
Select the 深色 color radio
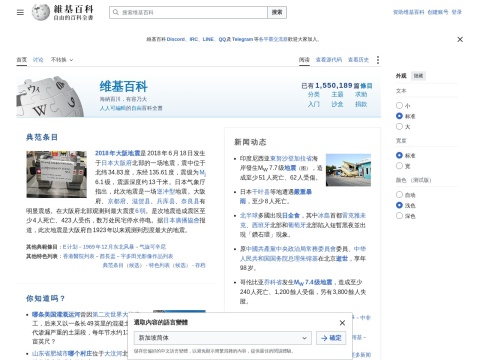(x=399, y=216)
